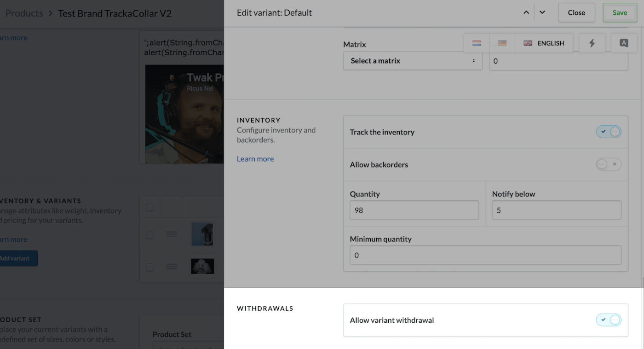Save the variant changes
Viewport: 644px width, 349px height.
tap(620, 13)
